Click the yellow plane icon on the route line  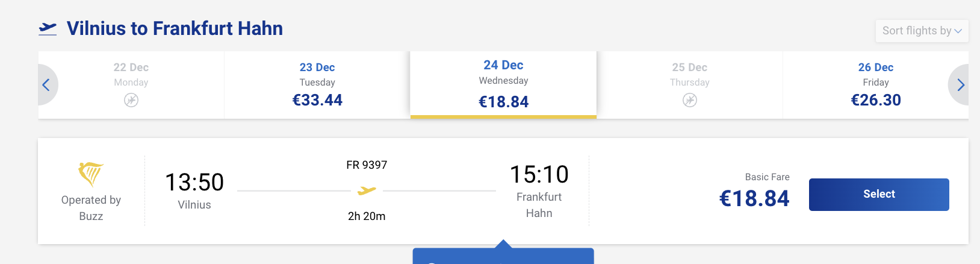(x=366, y=191)
